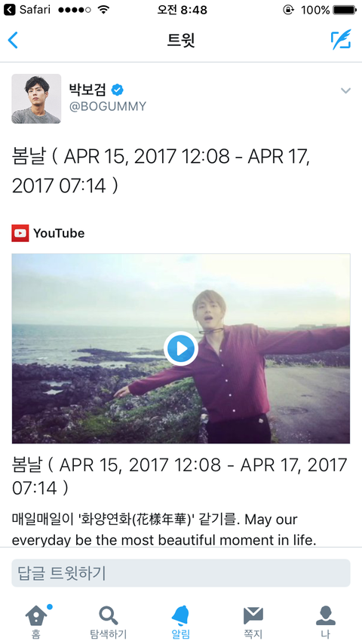Open the 쪽지 messages tab
Image resolution: width=362 pixels, height=644 pixels.
253,622
